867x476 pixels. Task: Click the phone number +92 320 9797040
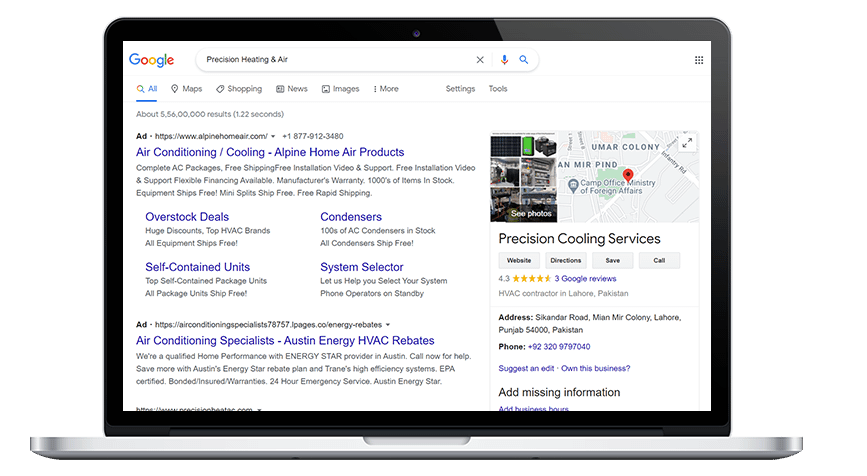coord(559,347)
